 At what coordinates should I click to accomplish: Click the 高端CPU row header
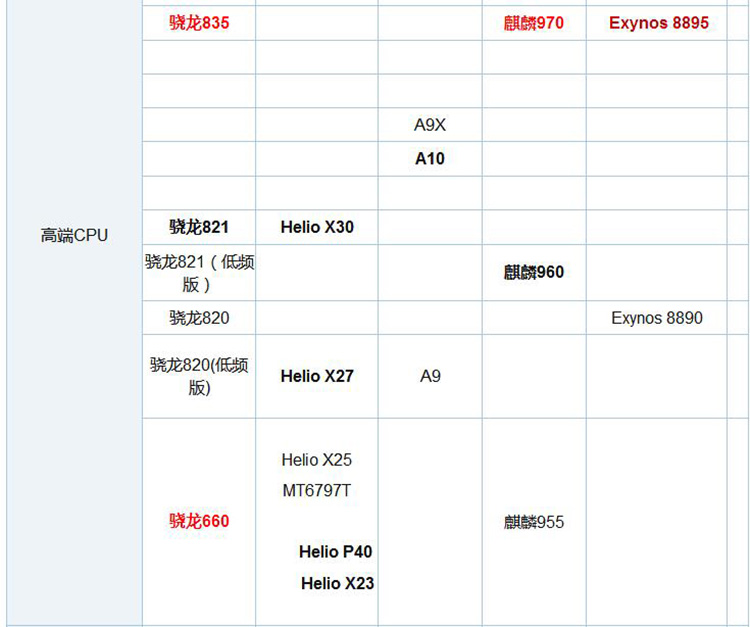[74, 236]
